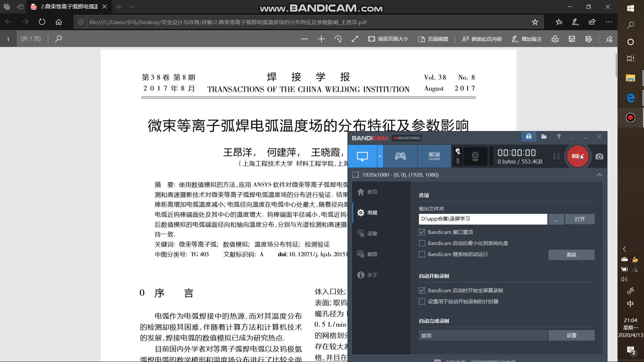
Task: Zoom in the PDF with plus icon
Action: pyautogui.click(x=321, y=39)
